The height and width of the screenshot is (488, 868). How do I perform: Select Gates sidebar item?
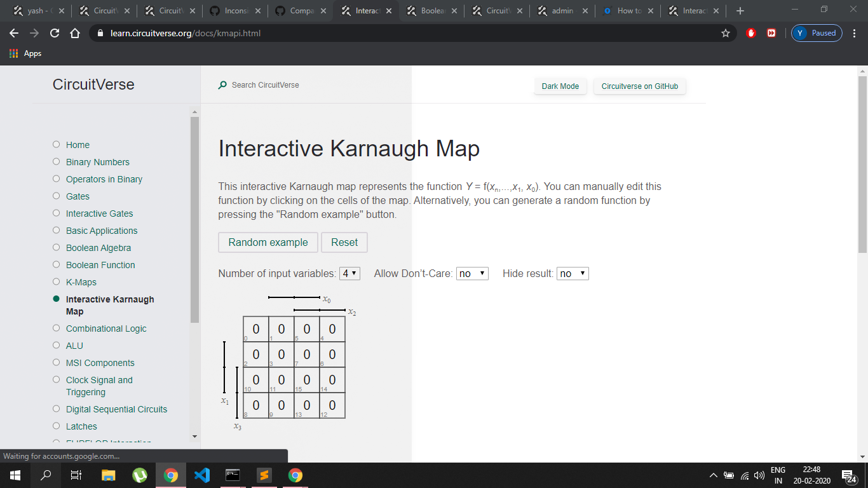click(x=78, y=196)
